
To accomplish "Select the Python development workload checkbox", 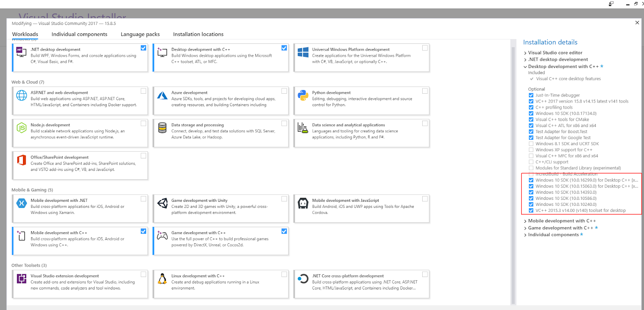I will pyautogui.click(x=425, y=91).
